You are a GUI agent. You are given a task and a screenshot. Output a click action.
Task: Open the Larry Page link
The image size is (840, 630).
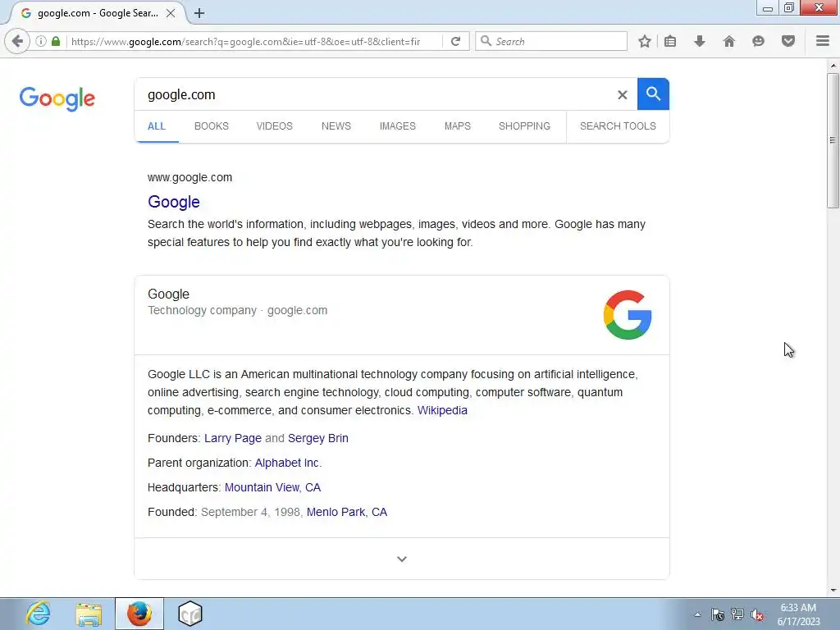tap(233, 438)
